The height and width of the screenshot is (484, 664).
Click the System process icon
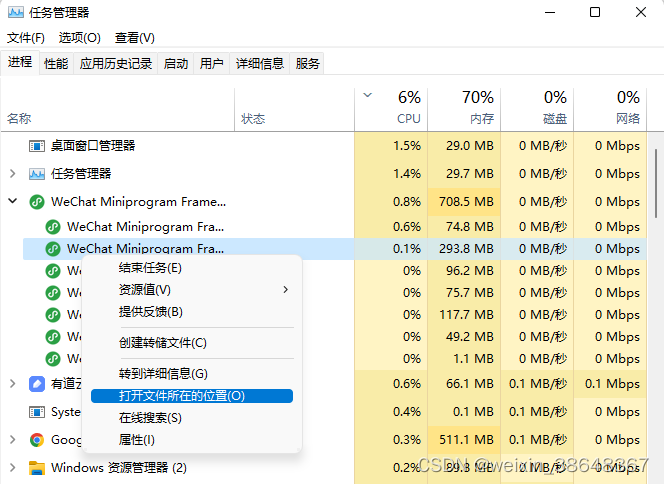click(37, 412)
